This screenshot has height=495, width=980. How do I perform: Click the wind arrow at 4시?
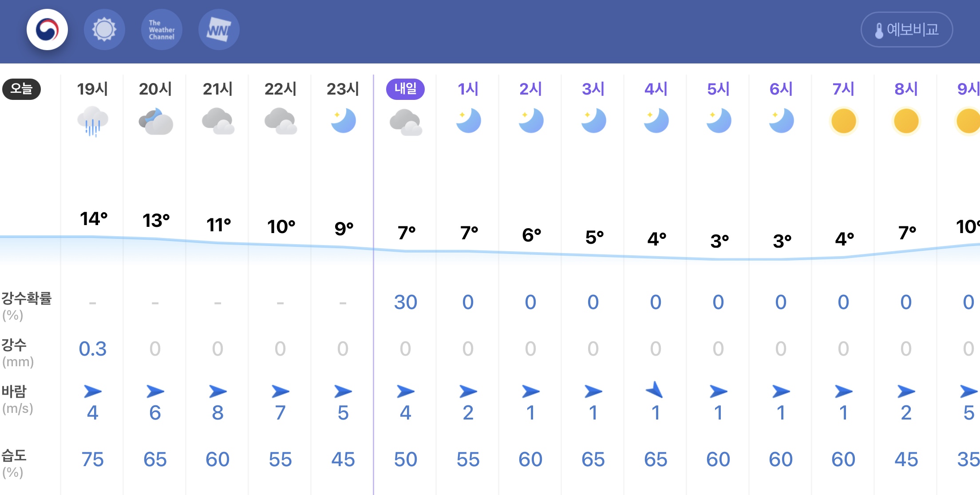click(655, 391)
